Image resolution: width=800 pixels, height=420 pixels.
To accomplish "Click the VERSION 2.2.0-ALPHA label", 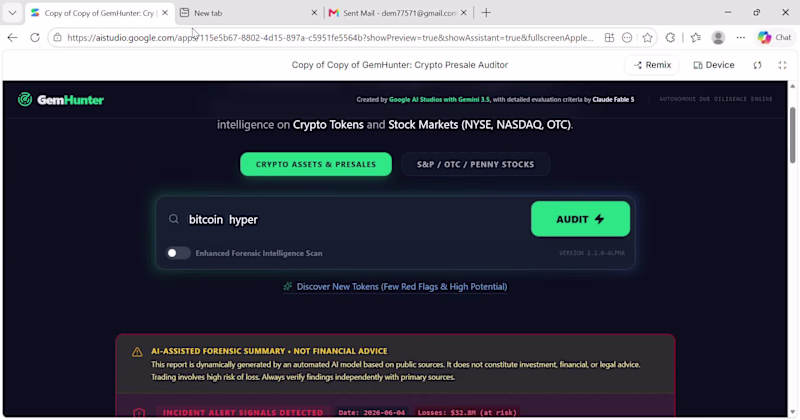I will click(x=592, y=253).
